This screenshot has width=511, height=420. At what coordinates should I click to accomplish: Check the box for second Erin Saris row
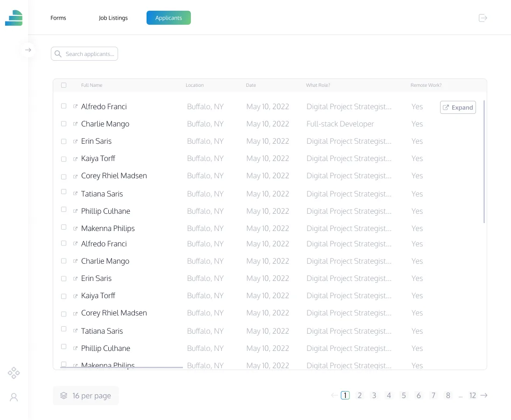coord(63,279)
